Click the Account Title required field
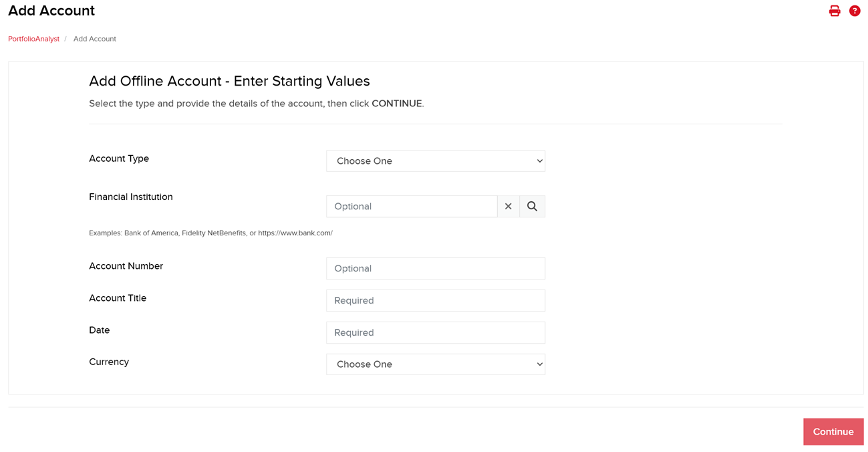Screen dimensions: 868x452 [435, 300]
